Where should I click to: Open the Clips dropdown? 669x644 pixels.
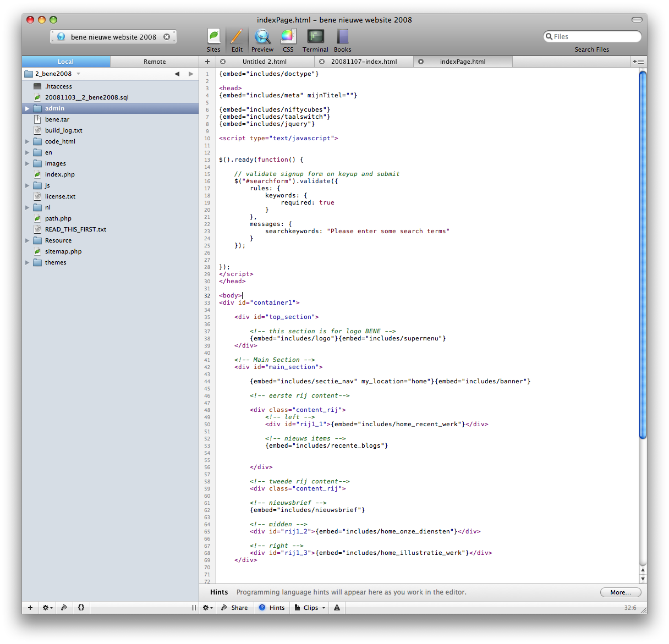tap(310, 608)
